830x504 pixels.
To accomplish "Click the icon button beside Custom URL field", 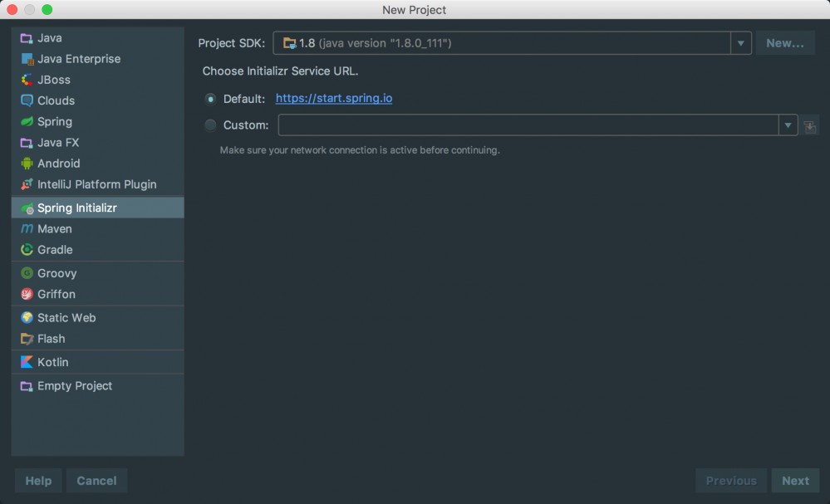I will point(809,126).
